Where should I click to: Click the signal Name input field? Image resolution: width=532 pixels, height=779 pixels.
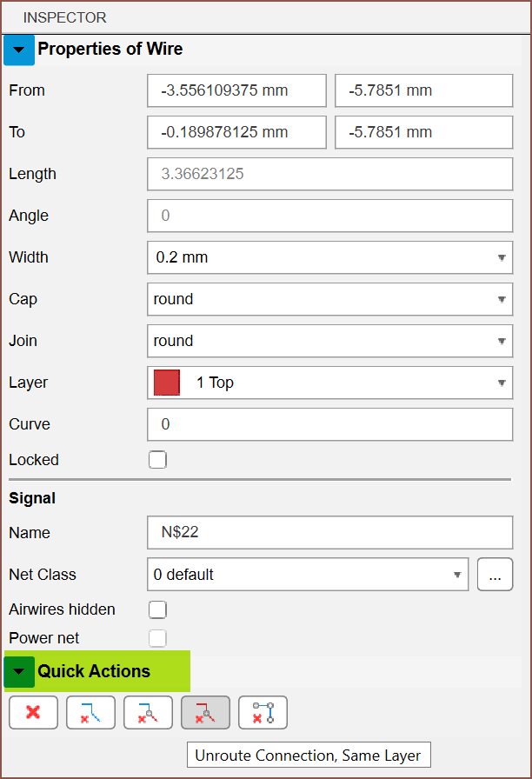329,533
